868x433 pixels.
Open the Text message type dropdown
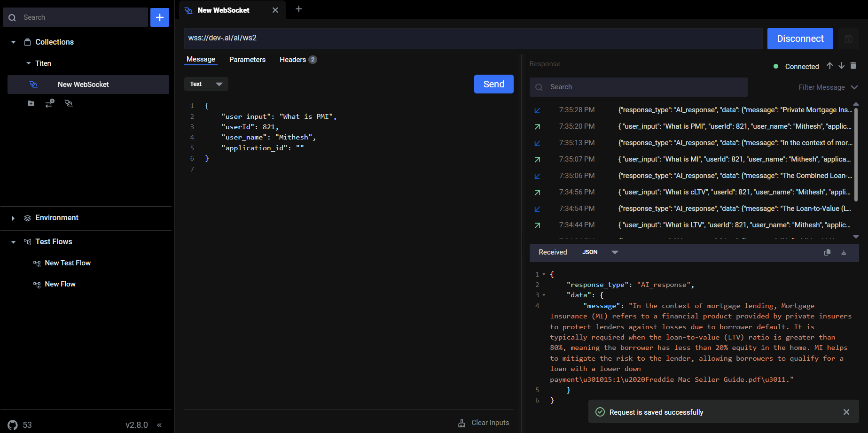click(206, 84)
